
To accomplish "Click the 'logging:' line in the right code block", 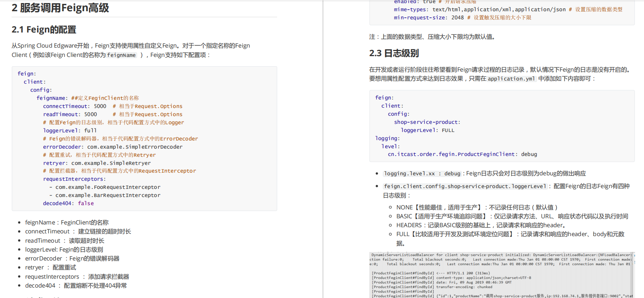I will [x=387, y=138].
